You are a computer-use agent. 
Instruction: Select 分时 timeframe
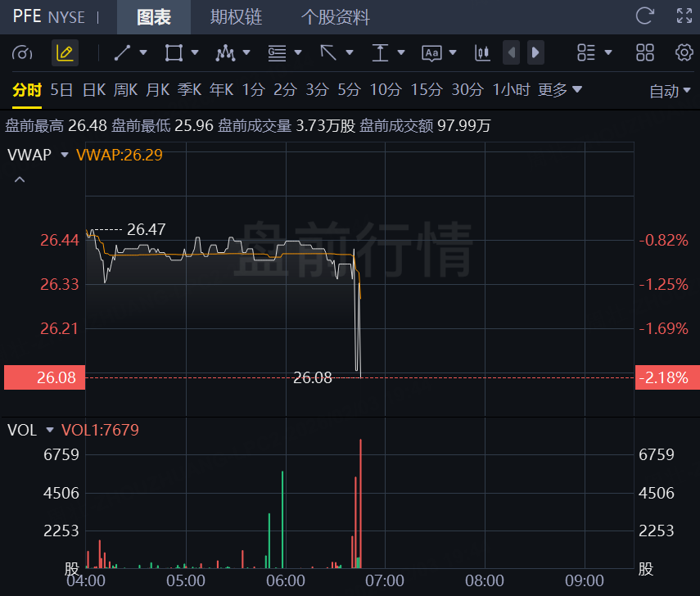[x=27, y=90]
